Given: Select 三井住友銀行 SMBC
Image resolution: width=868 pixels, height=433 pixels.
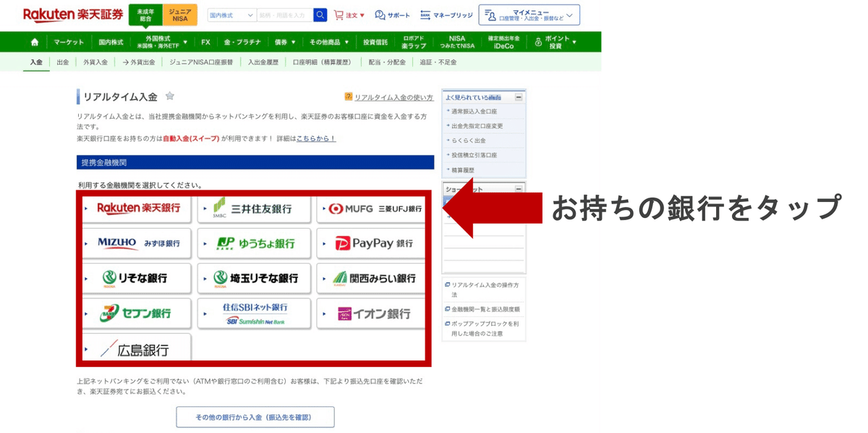Looking at the screenshot, I should (254, 208).
